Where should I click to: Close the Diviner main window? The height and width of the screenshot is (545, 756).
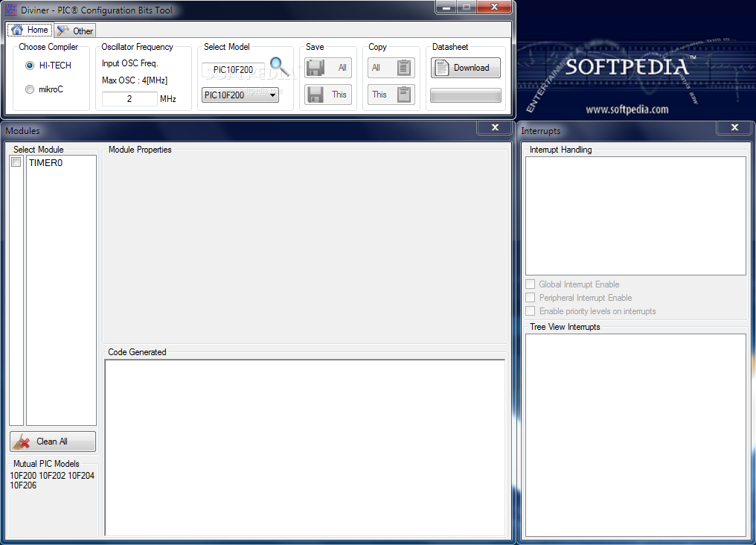pos(494,7)
